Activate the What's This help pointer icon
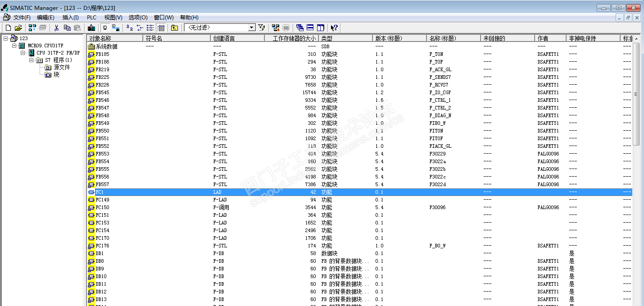This screenshot has width=644, height=306. tap(334, 27)
